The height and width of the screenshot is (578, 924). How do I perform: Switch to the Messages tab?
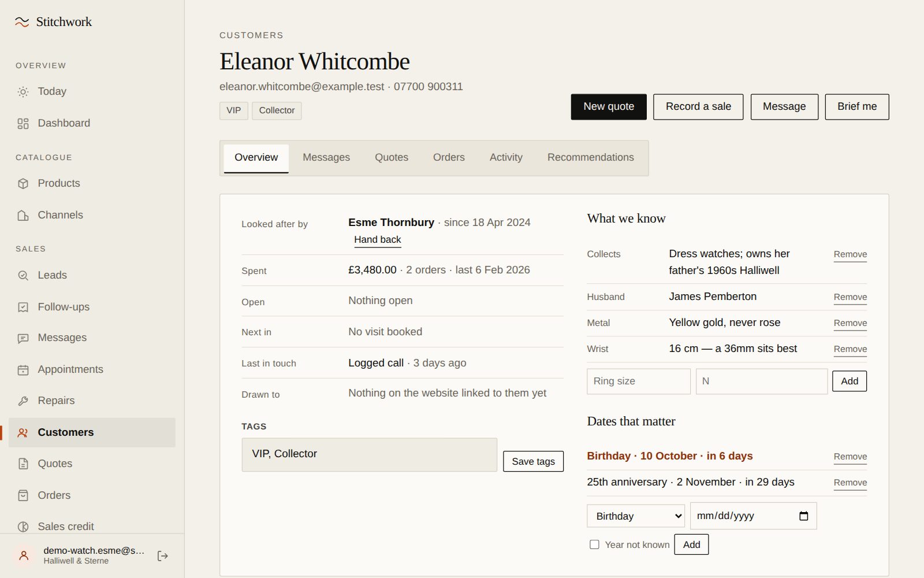326,158
